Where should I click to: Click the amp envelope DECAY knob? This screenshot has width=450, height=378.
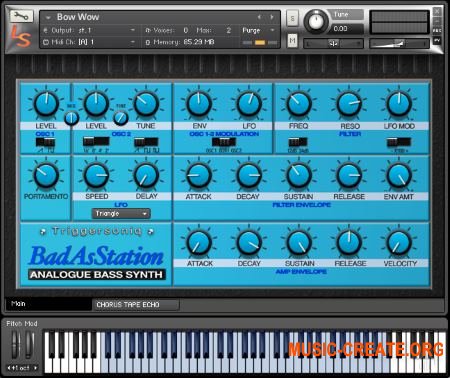pos(249,242)
